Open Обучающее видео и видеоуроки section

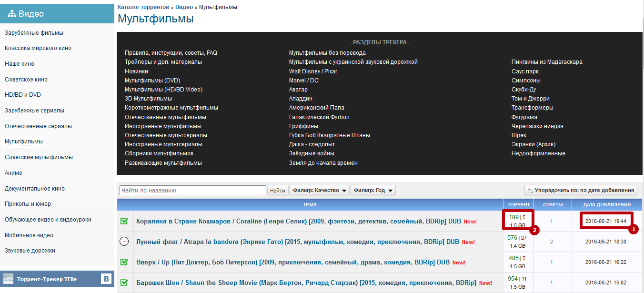pos(48,220)
